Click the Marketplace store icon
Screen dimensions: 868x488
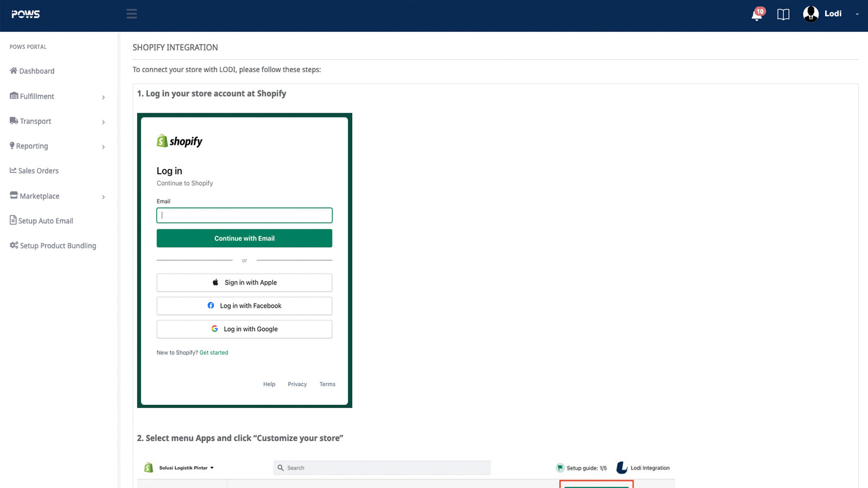[14, 195]
